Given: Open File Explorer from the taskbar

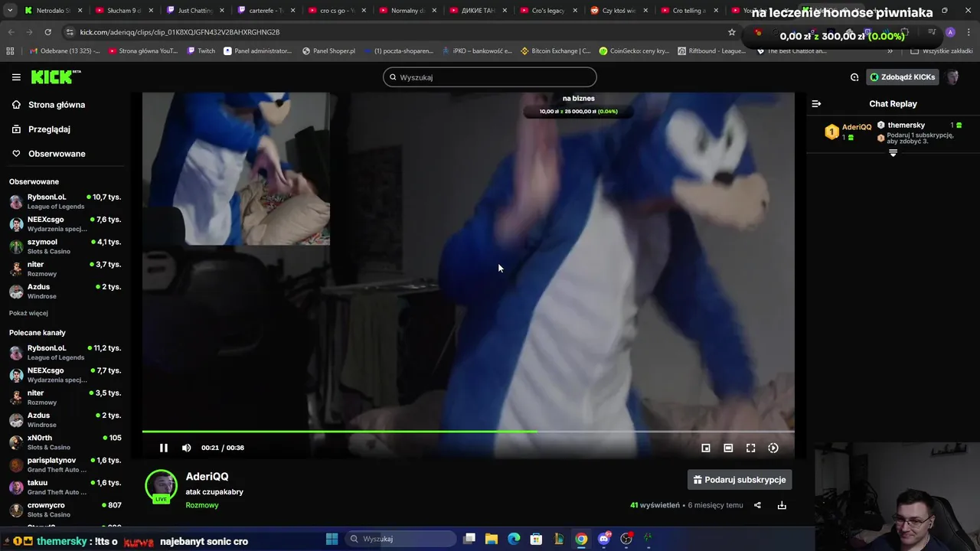Looking at the screenshot, I should point(492,539).
